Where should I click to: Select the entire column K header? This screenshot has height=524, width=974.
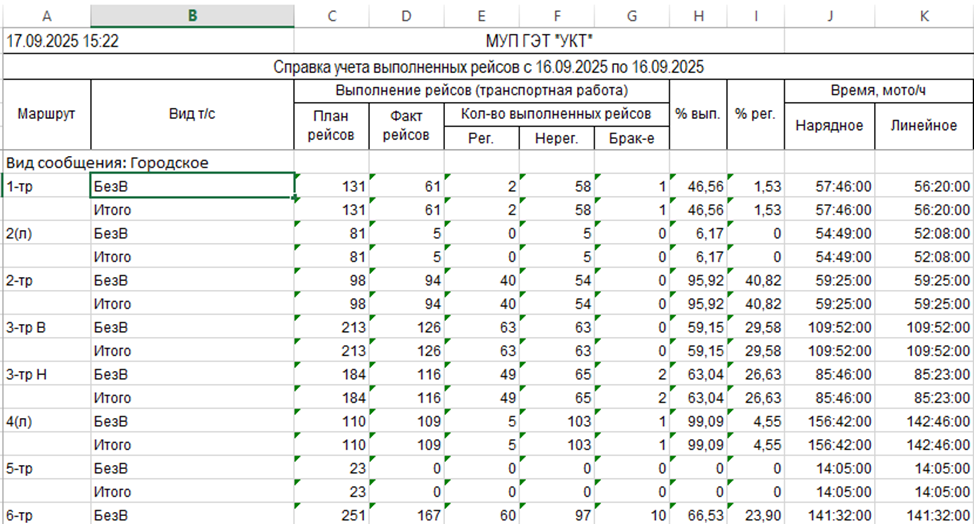coord(923,15)
